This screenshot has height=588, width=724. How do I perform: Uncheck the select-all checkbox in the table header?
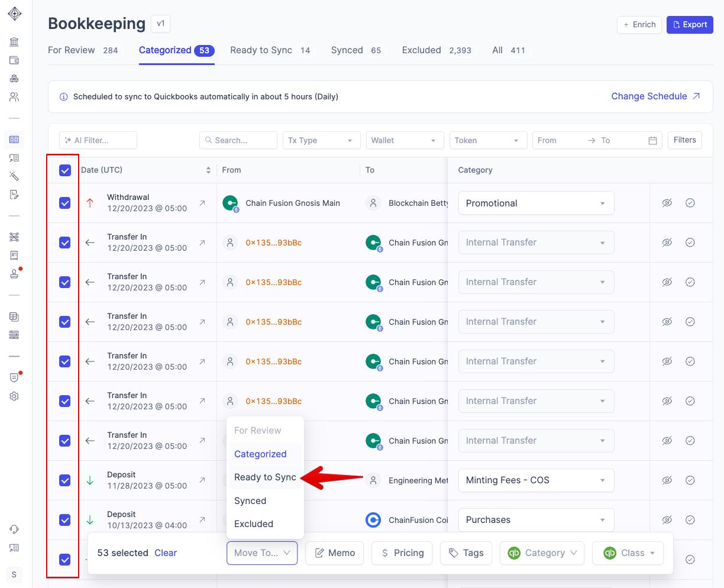(x=65, y=170)
